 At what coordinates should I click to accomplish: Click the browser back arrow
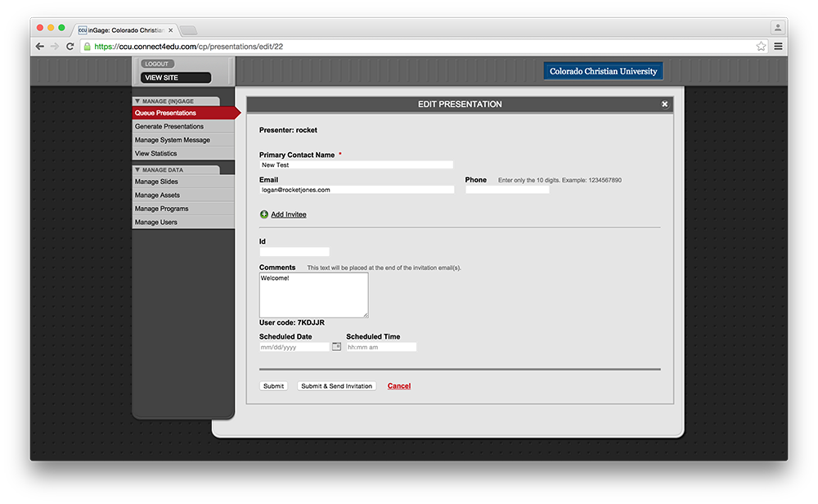[x=40, y=47]
